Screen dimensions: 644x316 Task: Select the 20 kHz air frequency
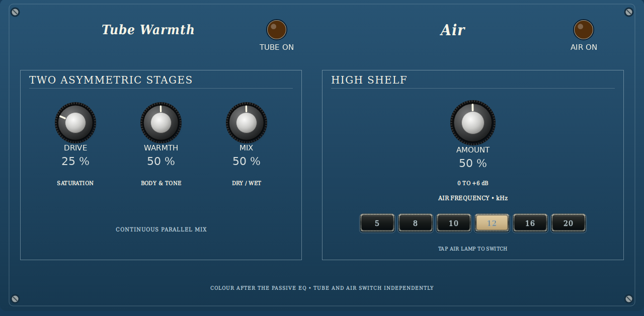(569, 223)
